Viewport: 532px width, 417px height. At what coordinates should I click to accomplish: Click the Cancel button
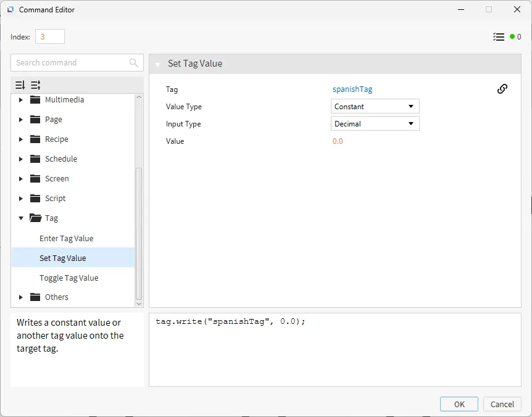point(502,404)
